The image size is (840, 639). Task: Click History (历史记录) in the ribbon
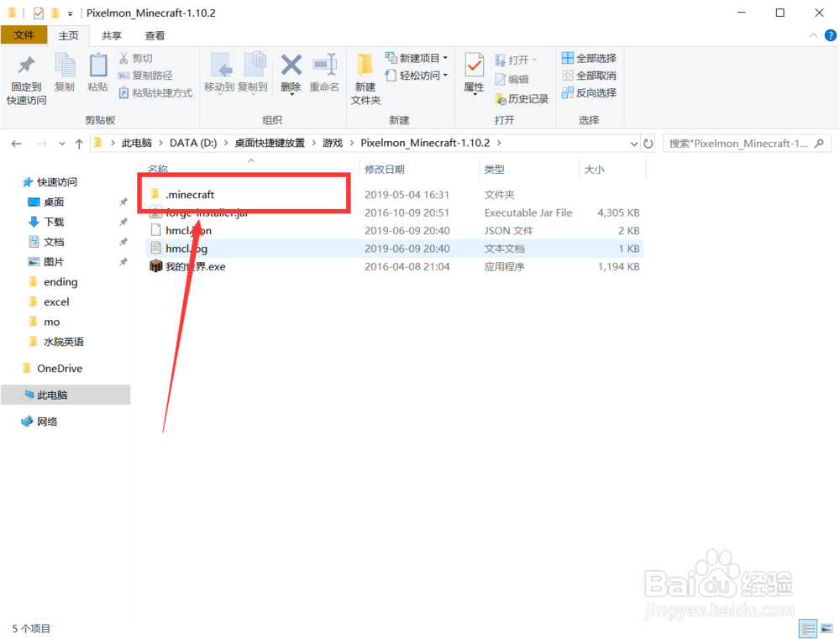coord(522,98)
